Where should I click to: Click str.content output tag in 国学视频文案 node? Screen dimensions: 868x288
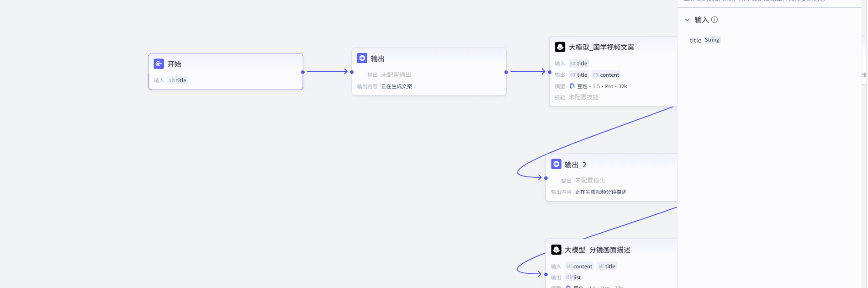(x=606, y=75)
